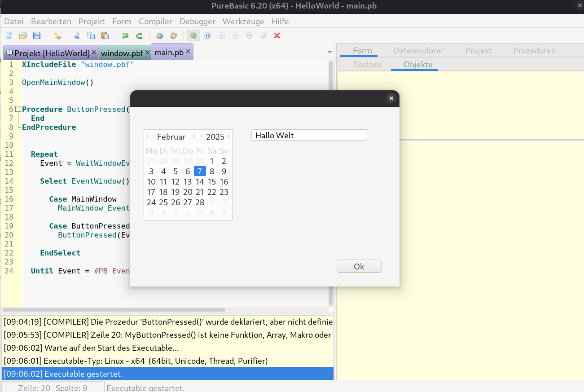Close the main.pb tab

(188, 52)
